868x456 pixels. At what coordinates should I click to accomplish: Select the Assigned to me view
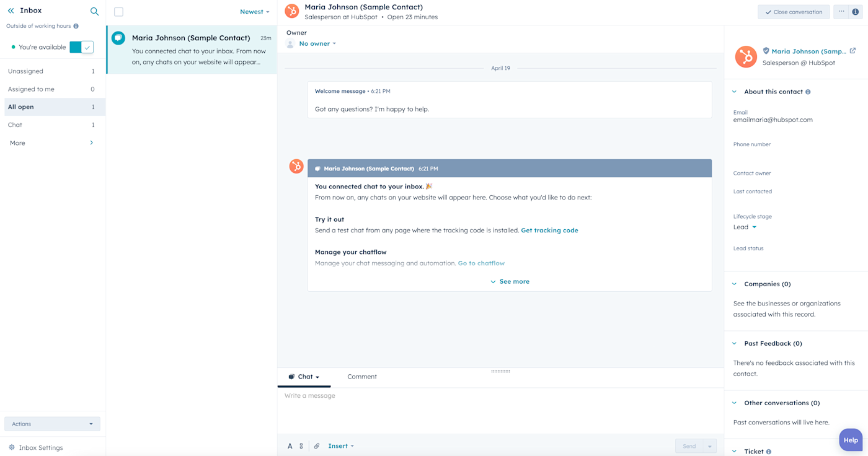(53, 89)
